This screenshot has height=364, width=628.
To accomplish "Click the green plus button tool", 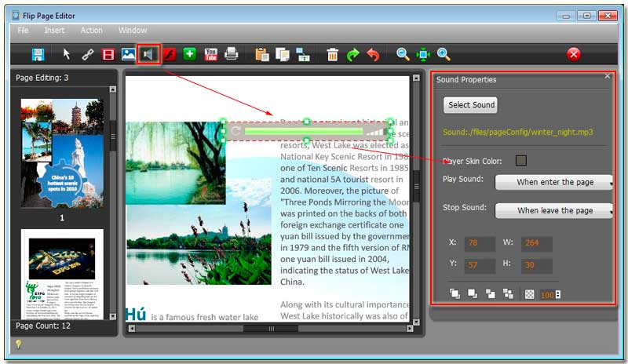I will [189, 53].
